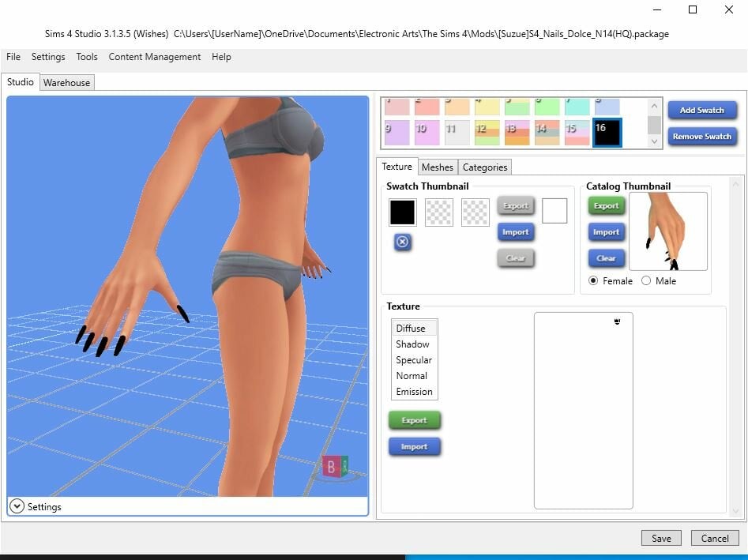Expand the Settings chevron under the 3D preview
The image size is (748, 560).
(17, 506)
